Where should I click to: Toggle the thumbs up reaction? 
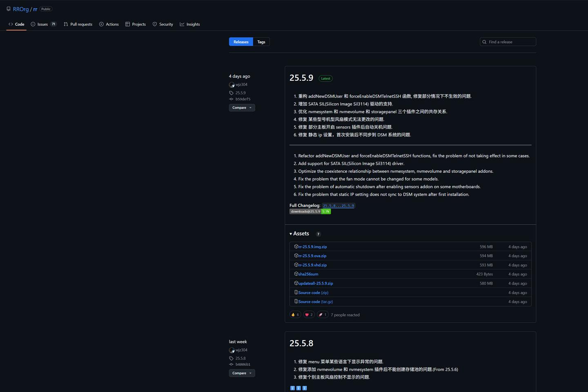coord(295,314)
